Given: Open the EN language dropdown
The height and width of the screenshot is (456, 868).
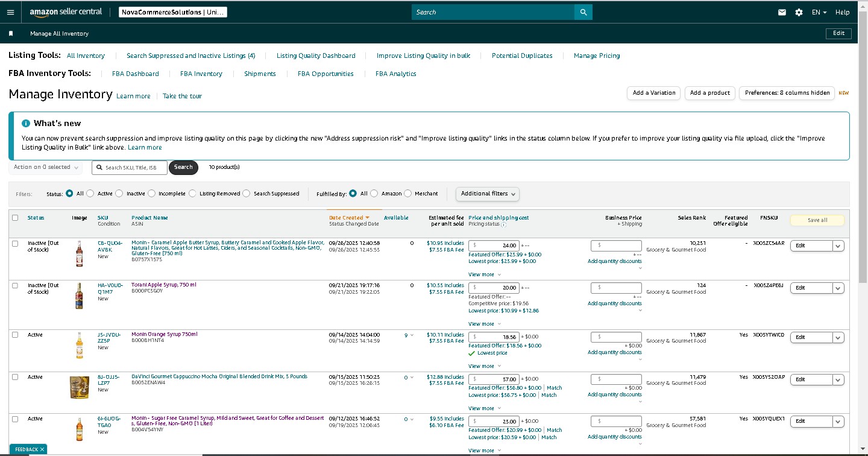Looking at the screenshot, I should tap(819, 12).
